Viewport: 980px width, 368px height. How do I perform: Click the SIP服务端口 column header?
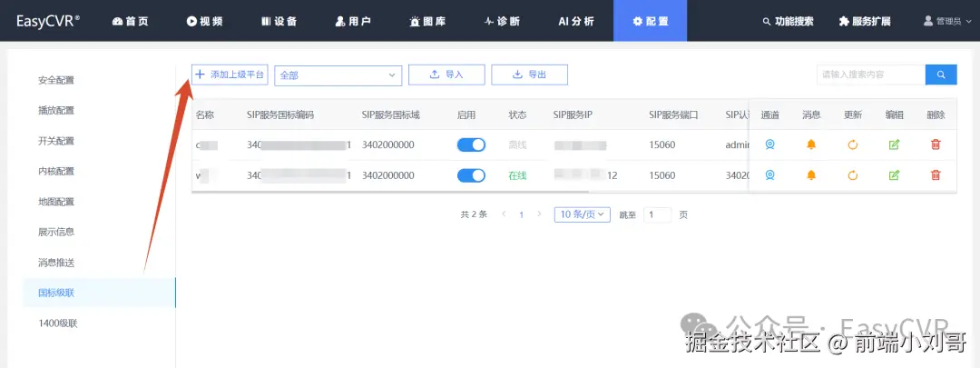(673, 115)
